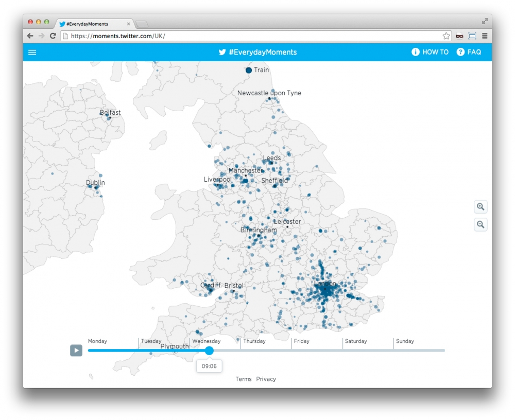Screen dimensions: 515x420
Task: Open the Chrome menu icon
Action: pos(485,36)
